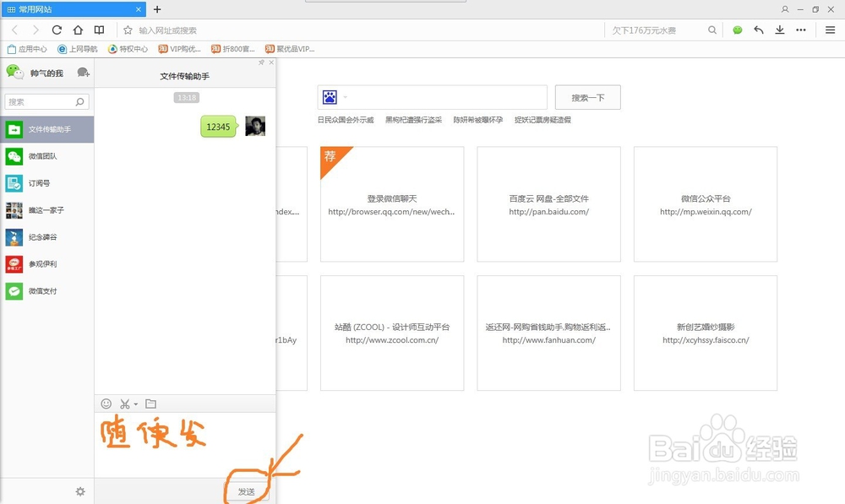Open the user account icon
845x504 pixels.
click(x=785, y=9)
